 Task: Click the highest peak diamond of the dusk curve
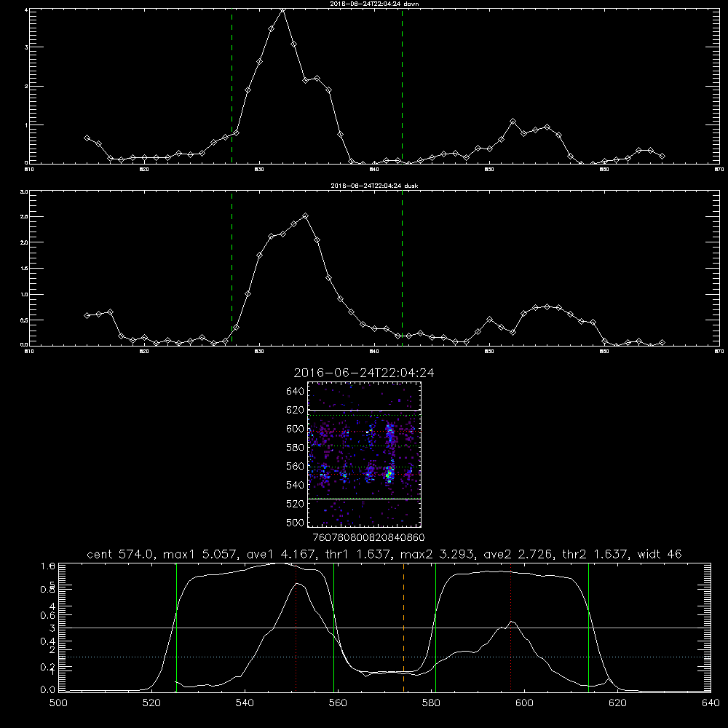(305, 216)
